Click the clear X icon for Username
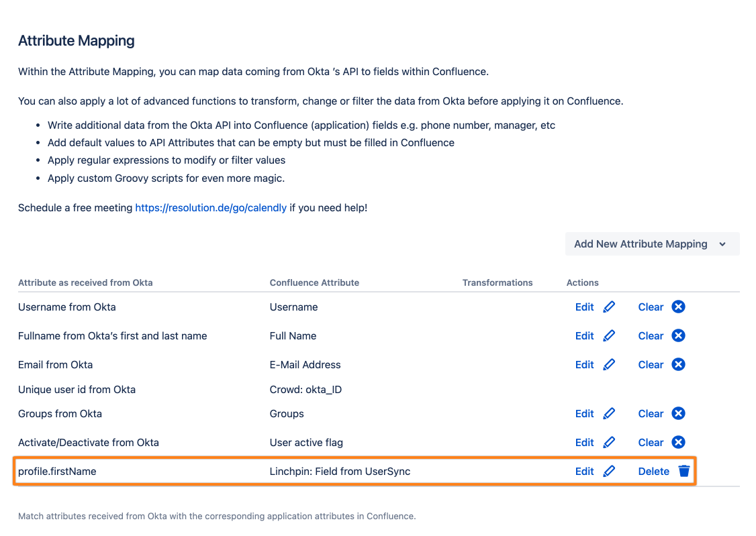756x536 pixels. point(678,307)
